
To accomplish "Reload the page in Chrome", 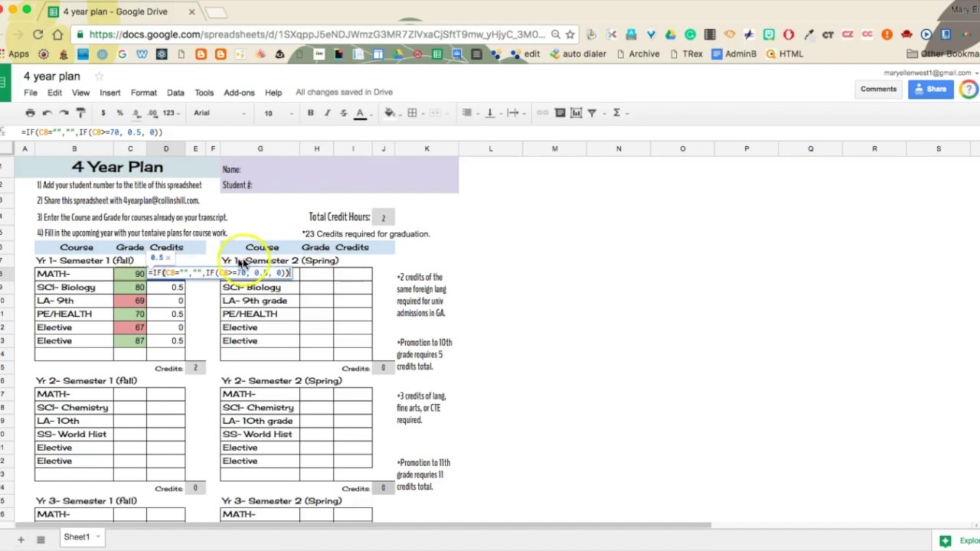I will tap(38, 34).
